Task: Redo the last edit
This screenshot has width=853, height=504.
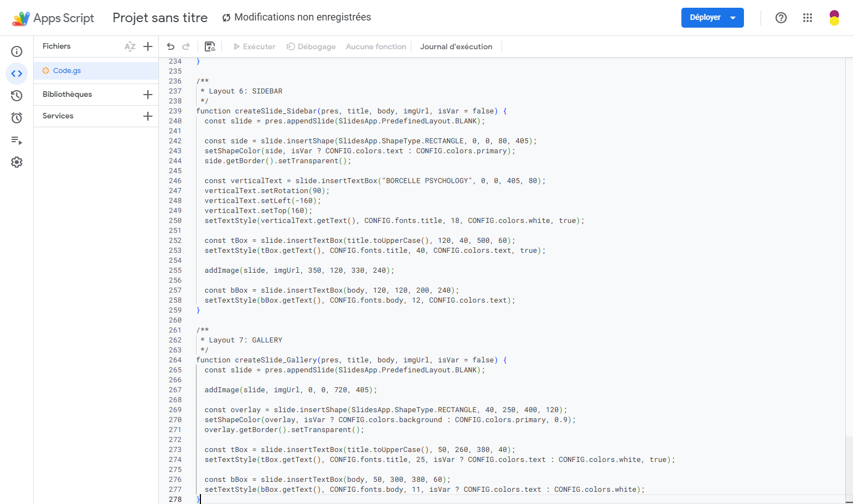Action: 186,46
